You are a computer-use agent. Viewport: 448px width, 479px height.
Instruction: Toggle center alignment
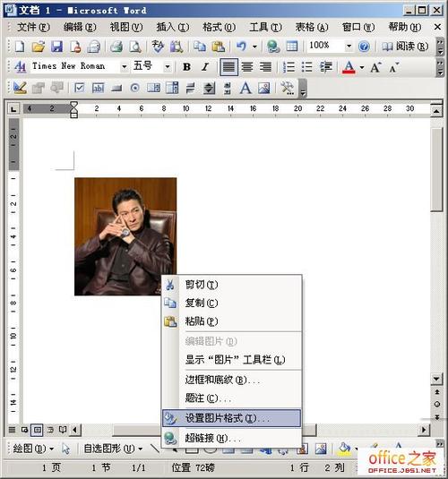(246, 66)
